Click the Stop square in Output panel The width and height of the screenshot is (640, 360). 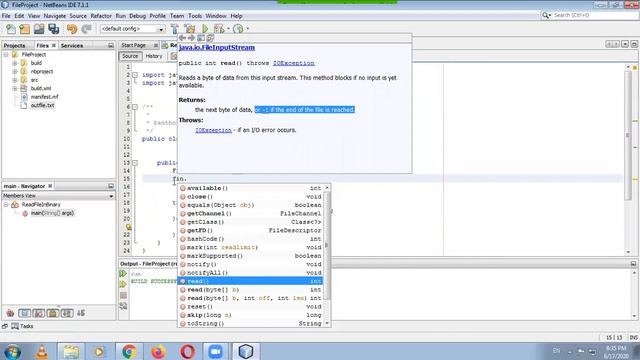click(123, 295)
